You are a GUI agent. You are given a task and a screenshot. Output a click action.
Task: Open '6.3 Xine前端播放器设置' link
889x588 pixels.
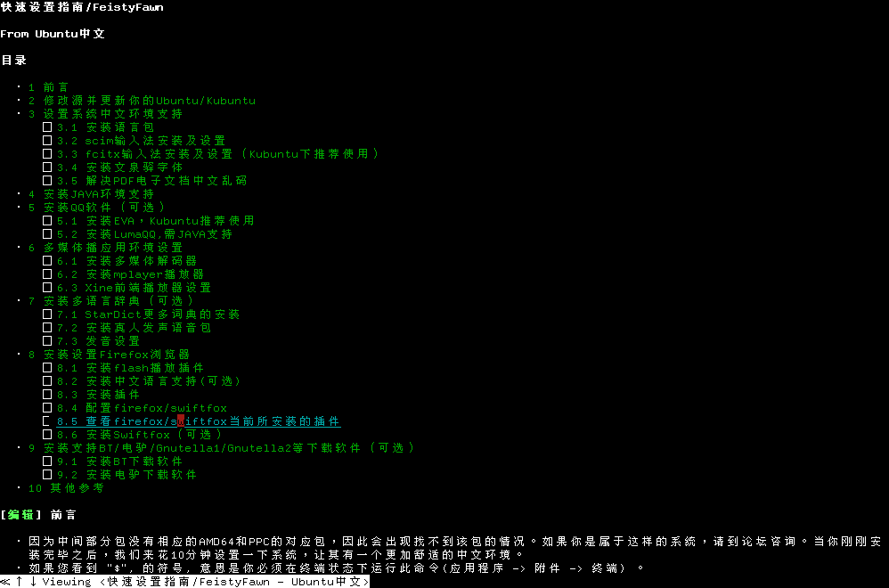tap(134, 288)
